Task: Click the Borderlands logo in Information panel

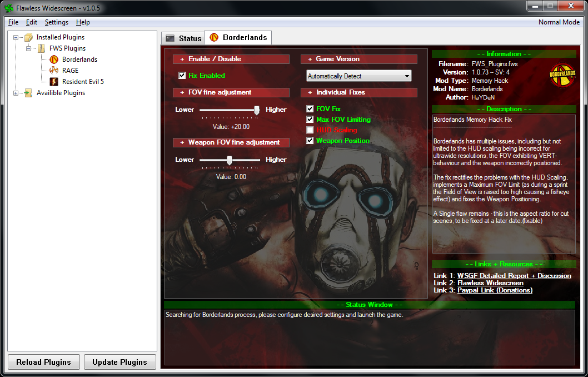Action: coord(562,75)
